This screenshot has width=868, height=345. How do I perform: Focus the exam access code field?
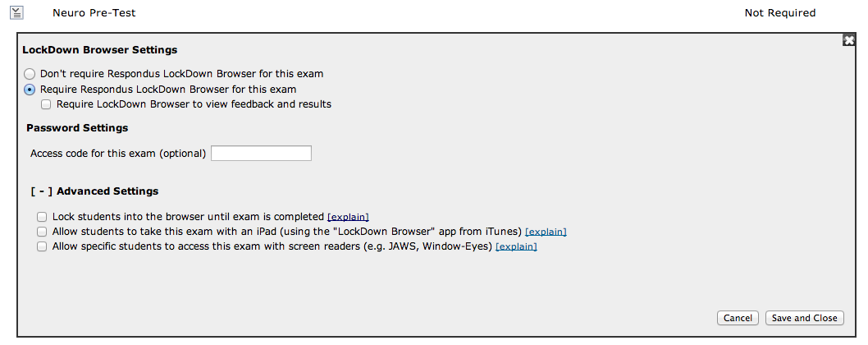coord(261,154)
